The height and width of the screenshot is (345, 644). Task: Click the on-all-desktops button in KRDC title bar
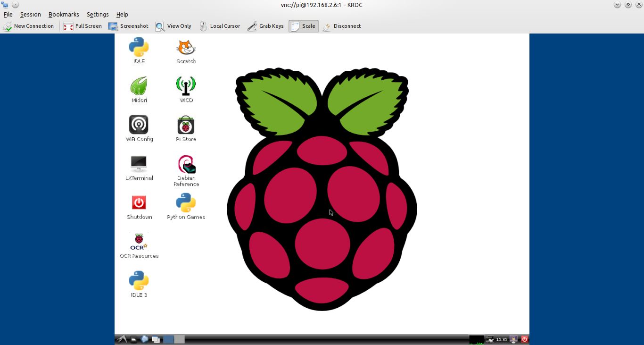coord(15,5)
